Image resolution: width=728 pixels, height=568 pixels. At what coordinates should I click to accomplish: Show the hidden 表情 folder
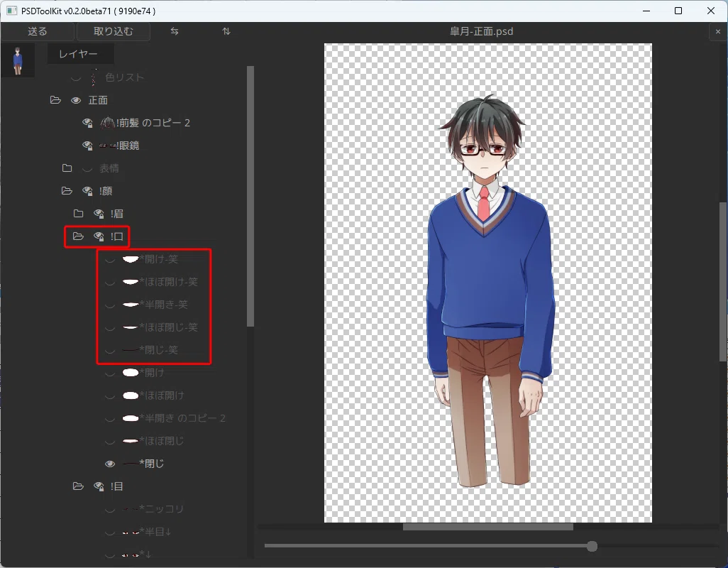point(87,168)
